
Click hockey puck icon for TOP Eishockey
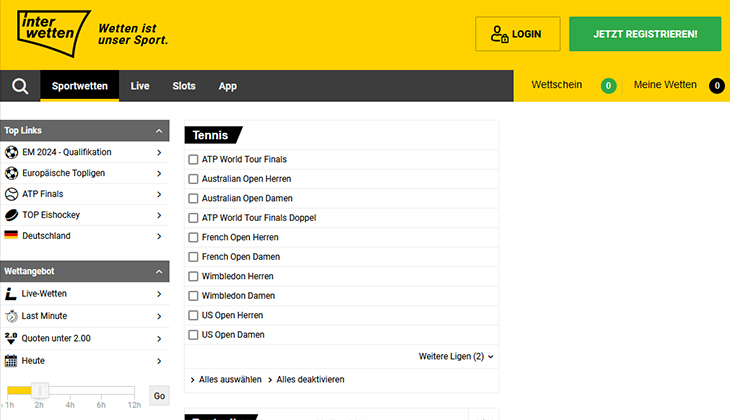pyautogui.click(x=11, y=215)
